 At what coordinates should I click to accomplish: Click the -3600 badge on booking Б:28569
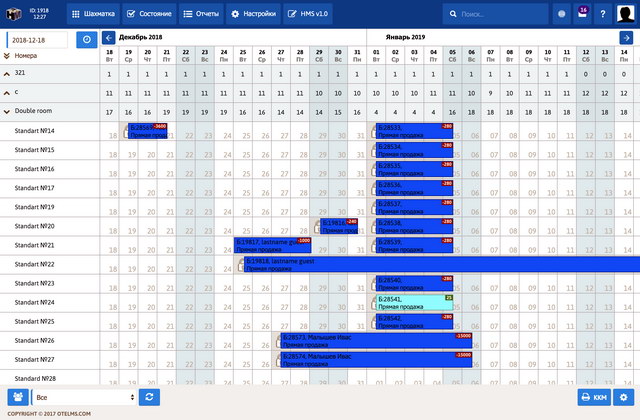tap(160, 126)
